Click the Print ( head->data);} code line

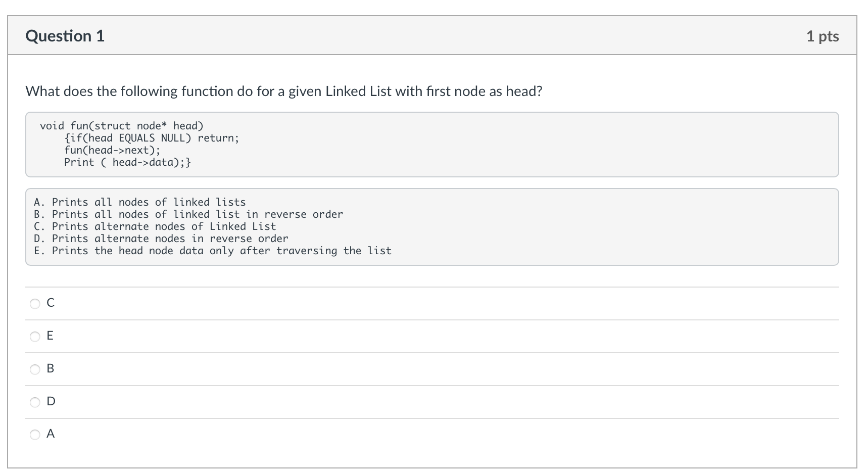click(127, 162)
